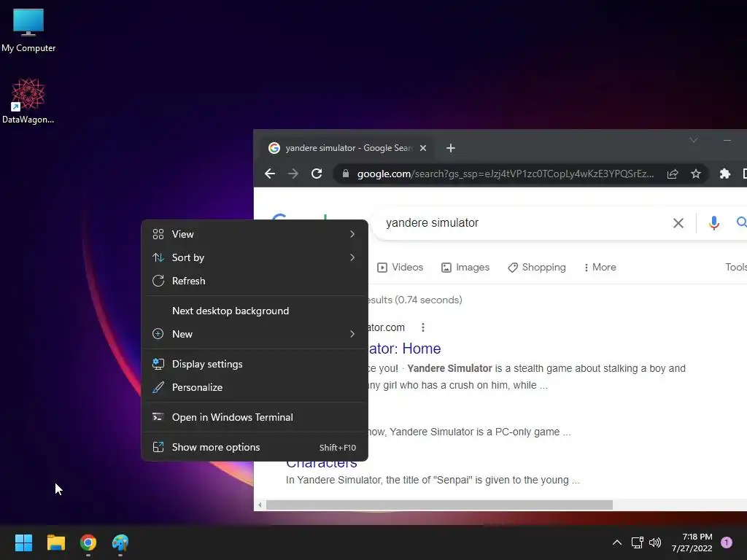This screenshot has width=747, height=560.
Task: Click the Chrome address bar URL
Action: [506, 174]
